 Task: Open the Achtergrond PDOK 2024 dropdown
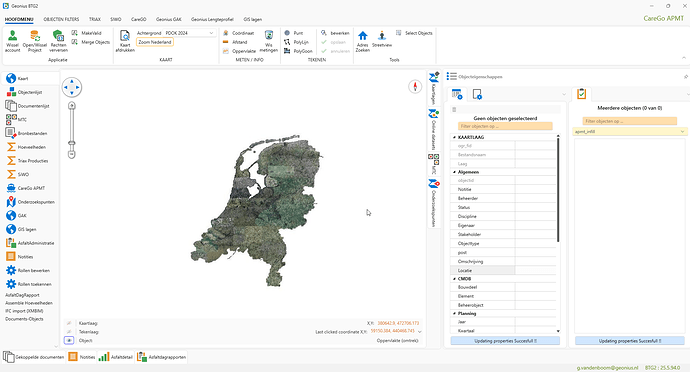click(189, 33)
